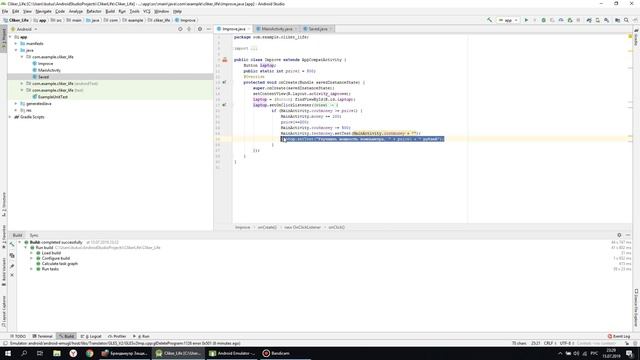Switch to Android Emulator taskbar window

coord(232,353)
